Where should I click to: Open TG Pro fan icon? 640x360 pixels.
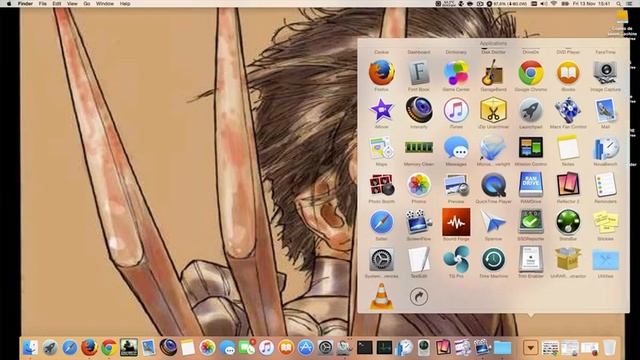[456, 260]
